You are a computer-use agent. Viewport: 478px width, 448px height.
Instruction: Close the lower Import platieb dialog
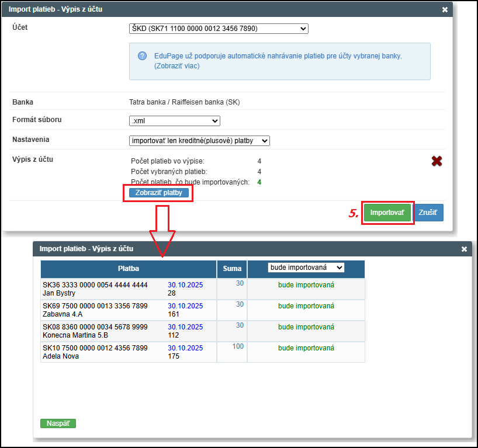[x=464, y=249]
